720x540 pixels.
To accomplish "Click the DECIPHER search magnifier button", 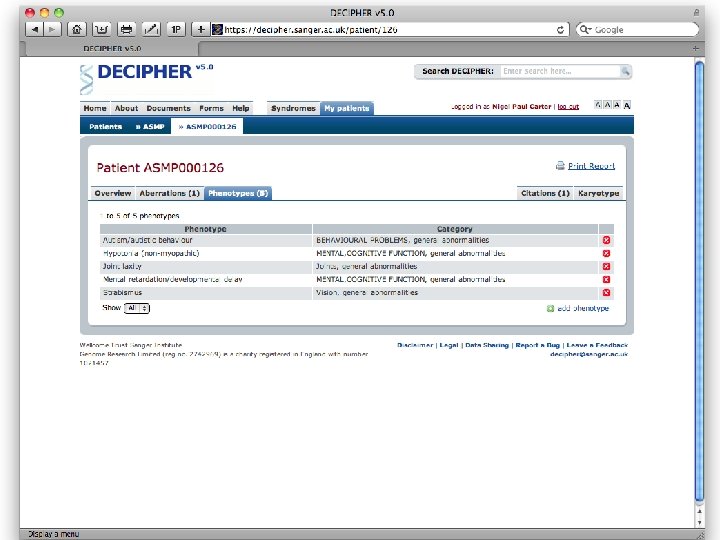I will (625, 71).
